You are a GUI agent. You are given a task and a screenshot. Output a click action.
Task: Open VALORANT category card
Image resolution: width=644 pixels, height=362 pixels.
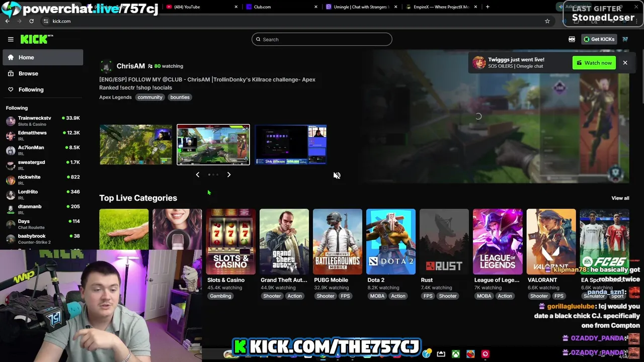coord(551,242)
